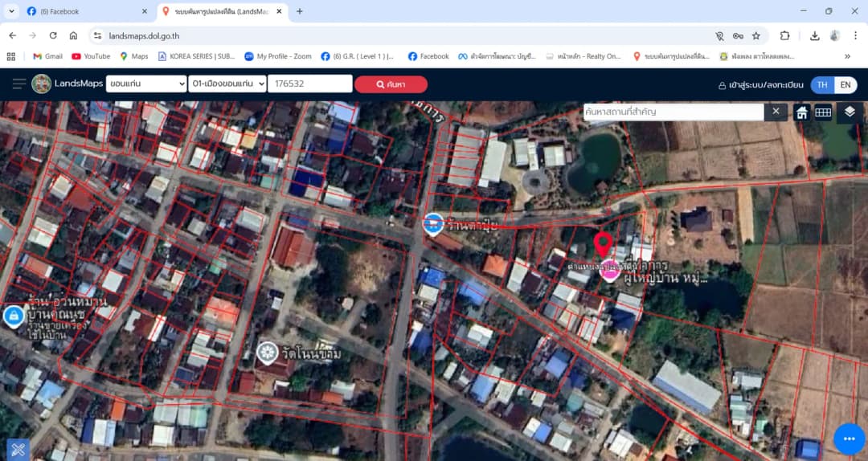Clear the place search with the X button

click(x=776, y=112)
